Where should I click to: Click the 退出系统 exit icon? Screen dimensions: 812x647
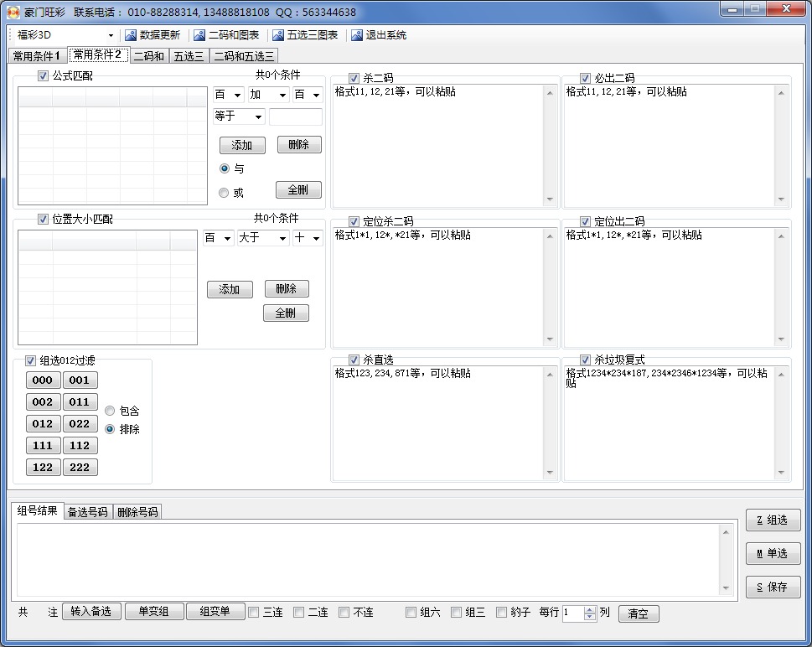point(357,35)
